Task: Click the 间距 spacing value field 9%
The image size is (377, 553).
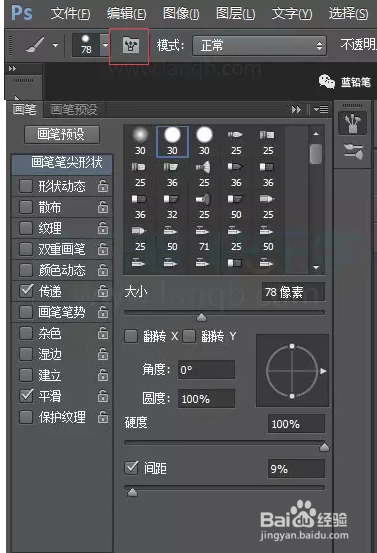Action: pyautogui.click(x=296, y=469)
